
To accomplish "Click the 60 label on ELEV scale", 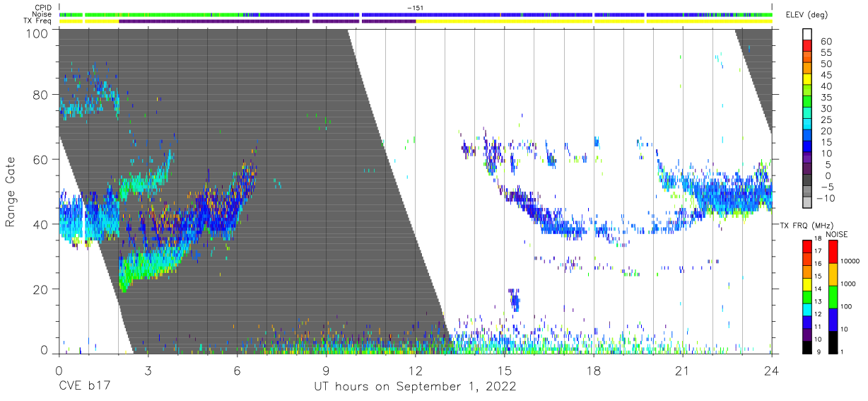I will [825, 42].
